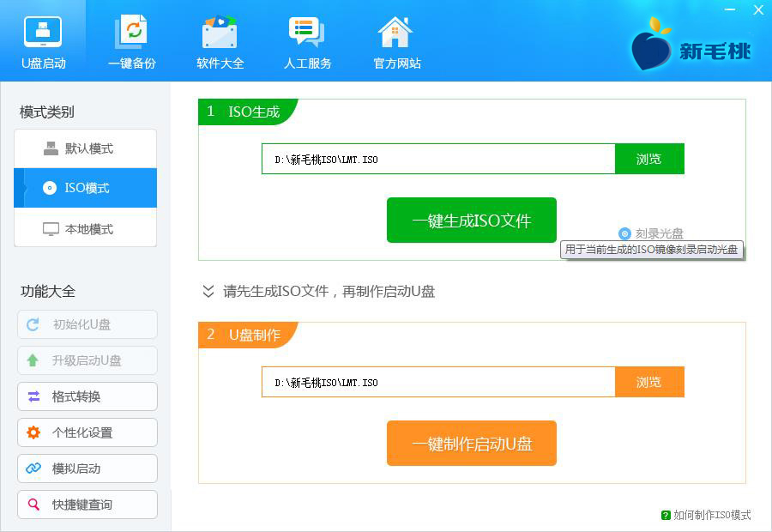Click the 升级启动U盘 button

point(87,360)
